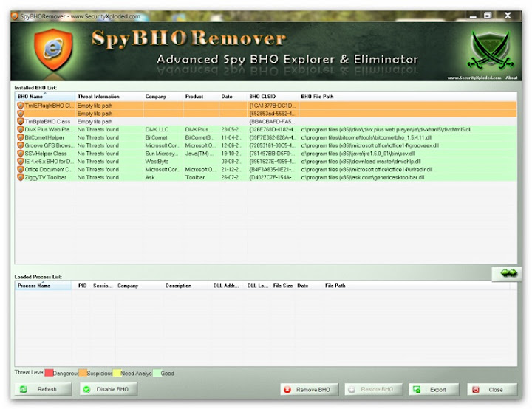The width and height of the screenshot is (532, 409).
Task: Click the shield icon beside IE 4.x-6.x BHO
Action: click(21, 162)
